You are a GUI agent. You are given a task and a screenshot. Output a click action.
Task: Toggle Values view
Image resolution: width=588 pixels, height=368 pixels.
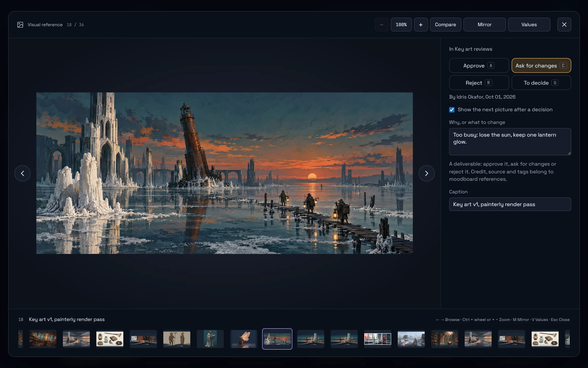529,25
